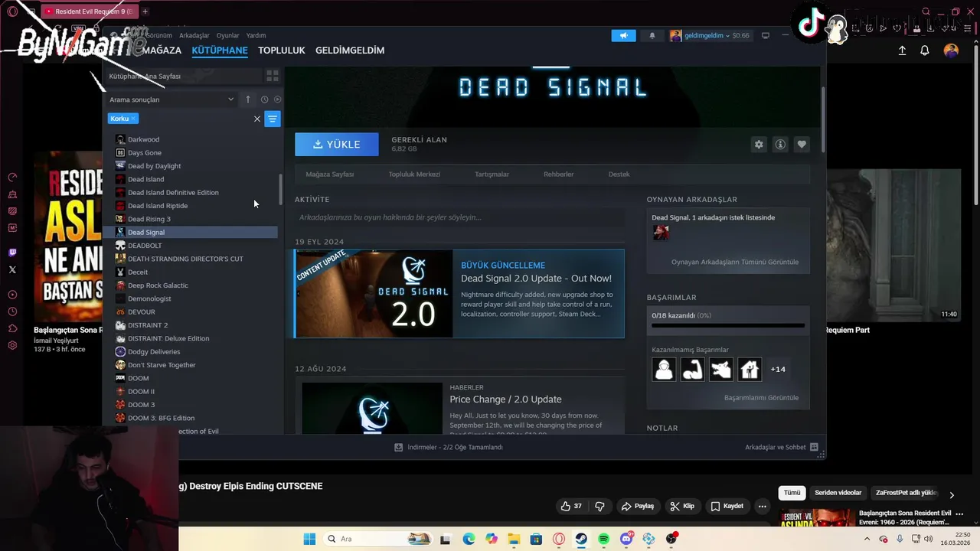Go to MAĞAZA tab
Screen dimensions: 980x551
(x=161, y=51)
